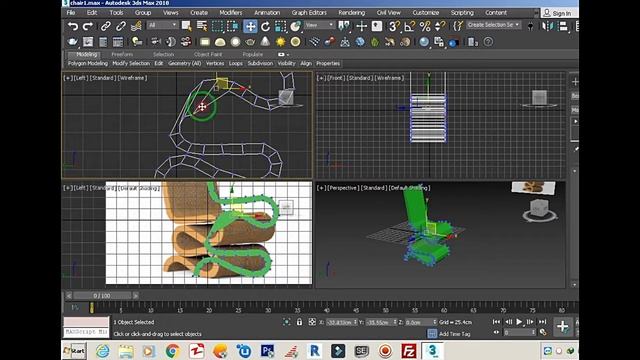The width and height of the screenshot is (640, 360).
Task: Click the Mirror tool icon
Action: click(548, 27)
